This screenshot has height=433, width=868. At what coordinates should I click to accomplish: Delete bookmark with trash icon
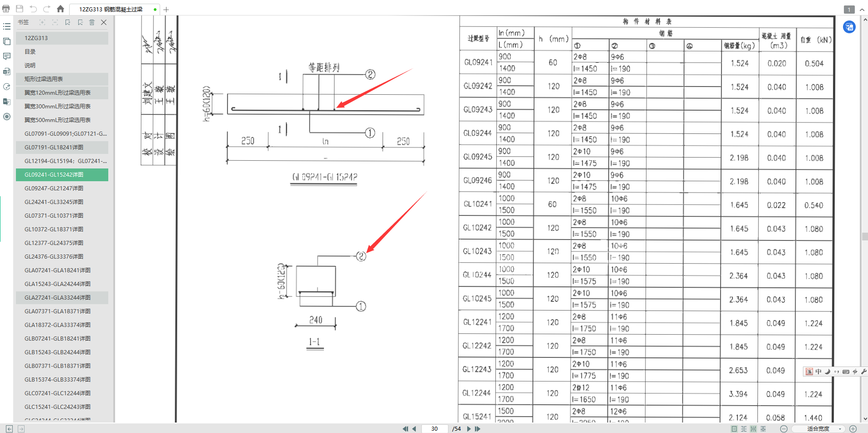92,22
